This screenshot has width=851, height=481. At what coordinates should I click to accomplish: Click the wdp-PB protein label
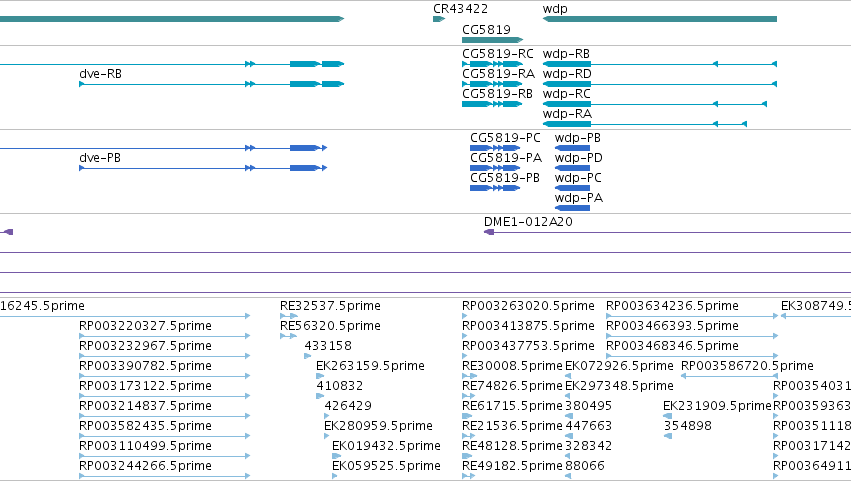tap(577, 138)
